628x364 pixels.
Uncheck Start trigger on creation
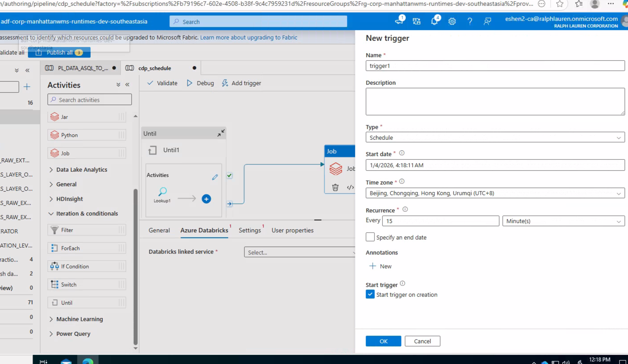370,295
